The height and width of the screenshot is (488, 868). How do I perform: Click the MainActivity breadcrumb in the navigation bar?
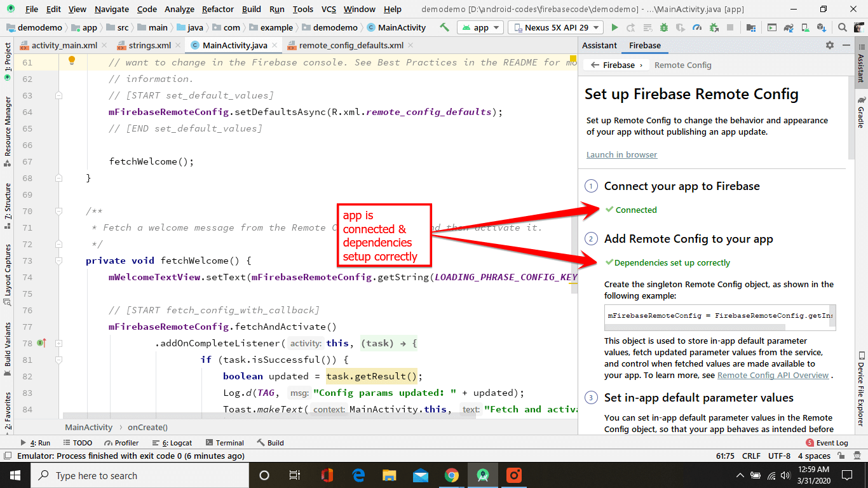point(396,27)
